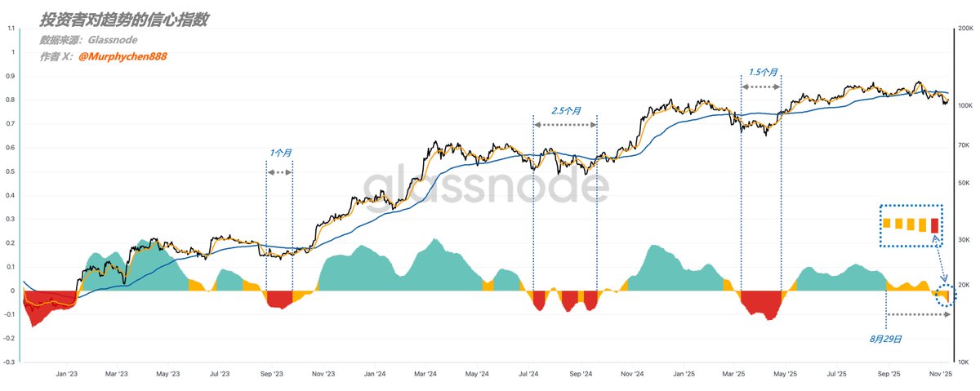Click the 1个月 duration label
The height and width of the screenshot is (391, 980).
280,153
